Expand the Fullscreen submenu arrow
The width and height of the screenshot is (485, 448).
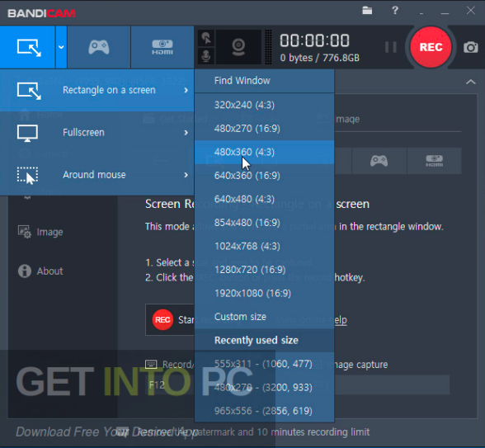186,133
